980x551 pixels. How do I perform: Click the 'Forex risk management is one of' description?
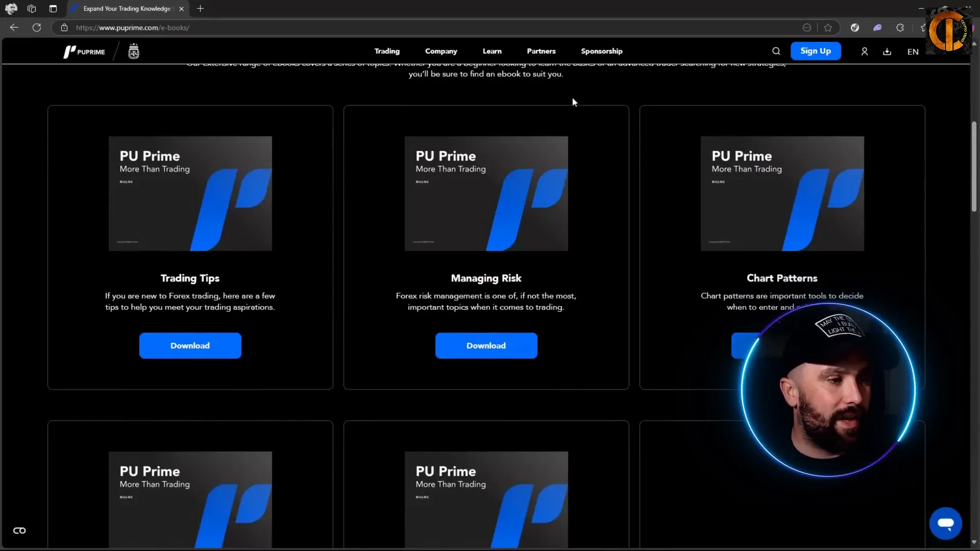486,302
